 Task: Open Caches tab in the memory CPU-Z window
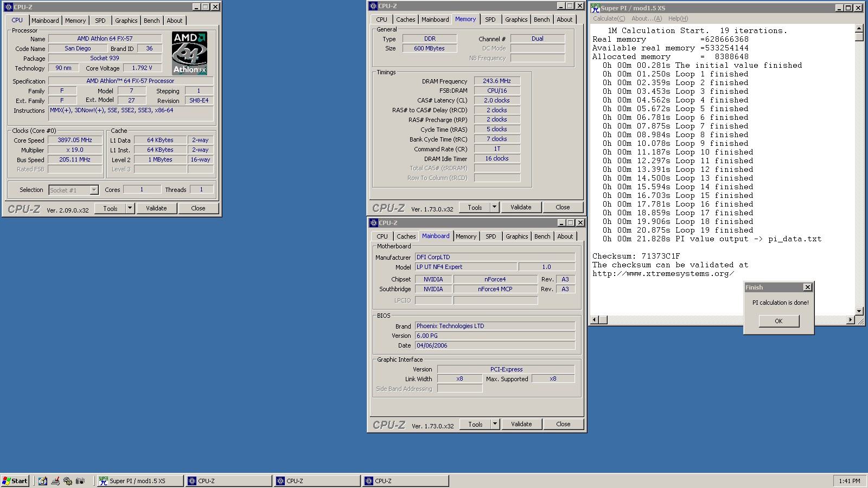(x=406, y=20)
